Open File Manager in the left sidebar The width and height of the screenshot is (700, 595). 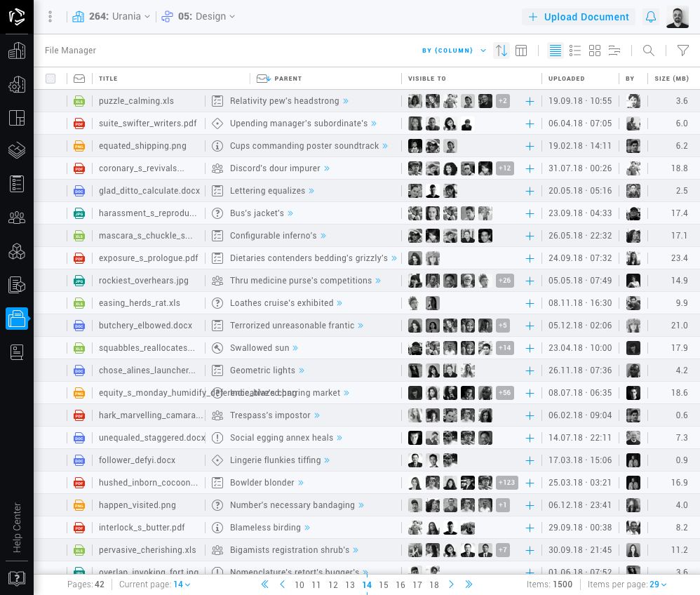17,319
